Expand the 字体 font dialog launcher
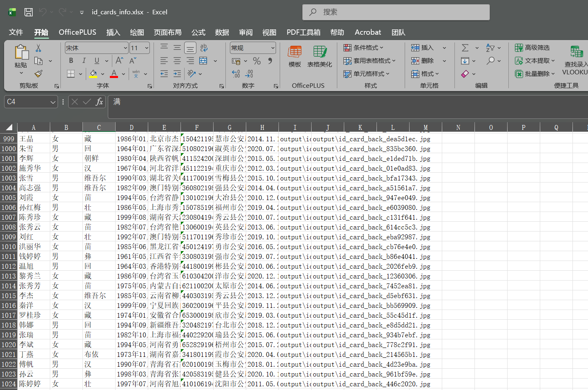588x390 pixels. pos(150,86)
